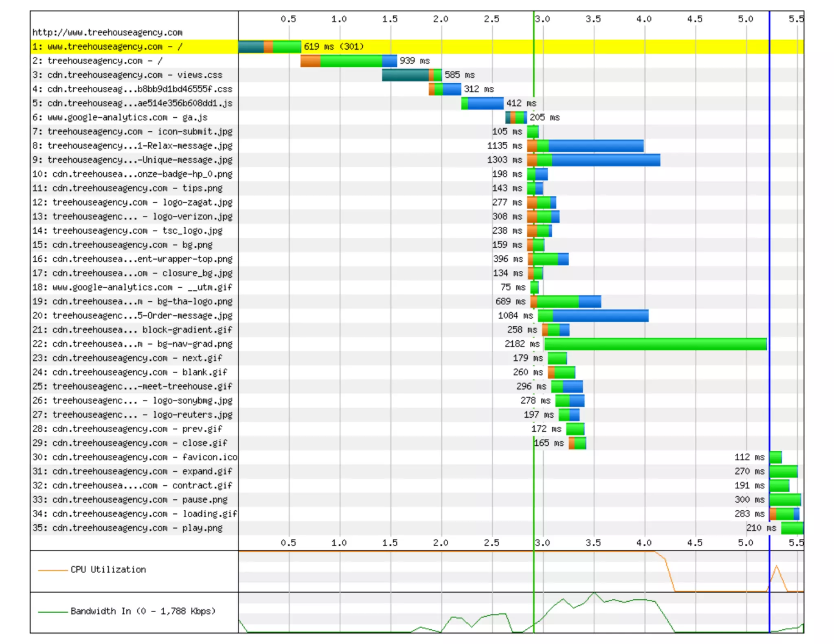Click the views.css request label
Screen dimensions: 834x644
coord(127,75)
